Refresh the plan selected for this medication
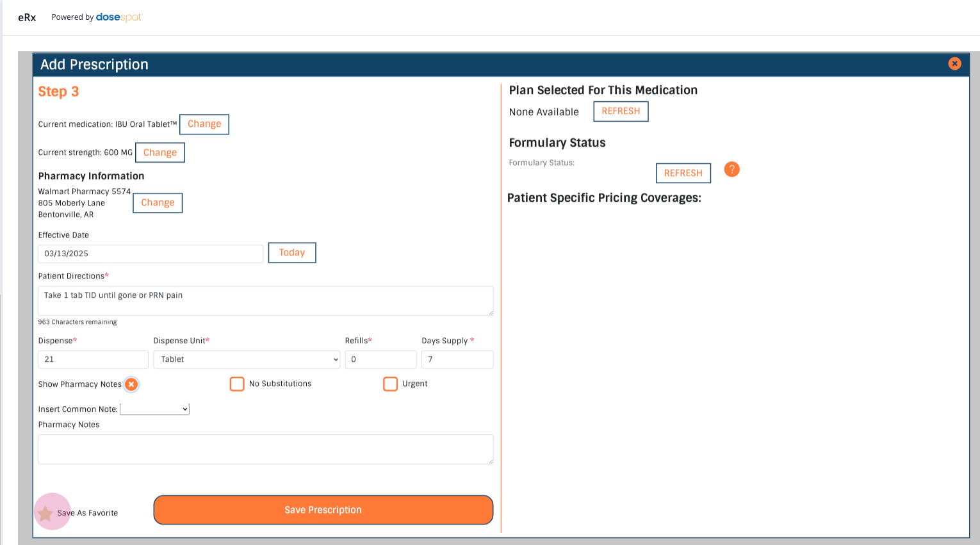 [621, 111]
